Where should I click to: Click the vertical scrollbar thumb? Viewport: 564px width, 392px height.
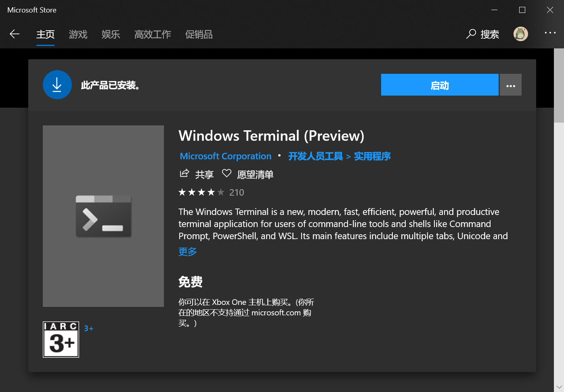(559, 85)
